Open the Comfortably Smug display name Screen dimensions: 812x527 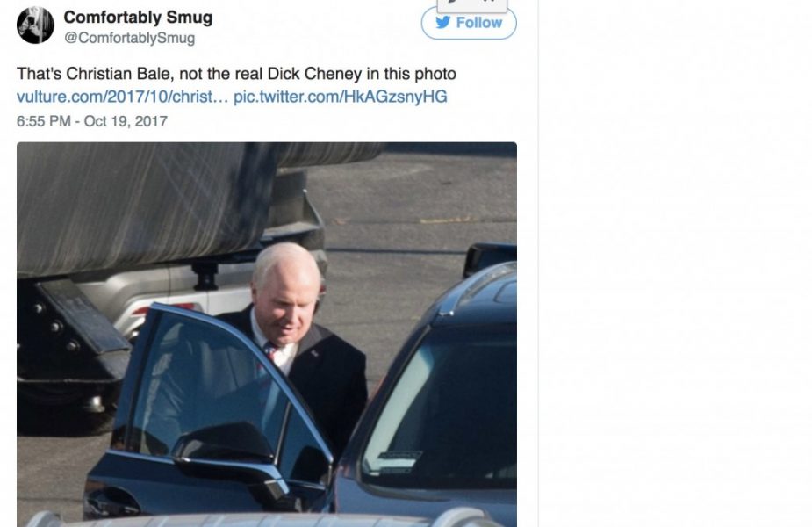pos(138,17)
